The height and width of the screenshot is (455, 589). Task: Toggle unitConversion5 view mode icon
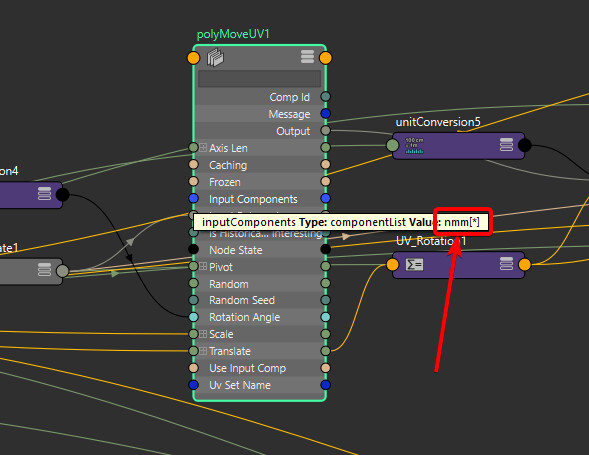(x=506, y=145)
